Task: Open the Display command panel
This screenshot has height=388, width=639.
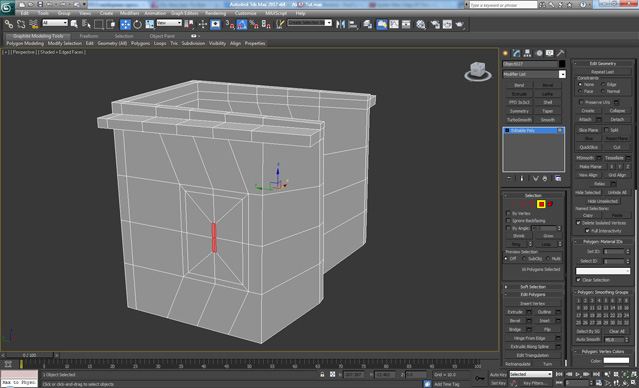Action: tap(550, 53)
